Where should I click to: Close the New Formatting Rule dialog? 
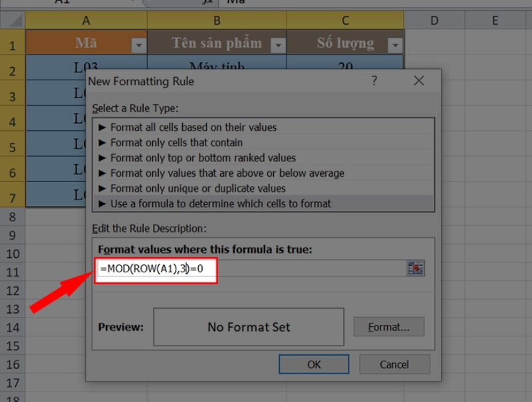418,81
